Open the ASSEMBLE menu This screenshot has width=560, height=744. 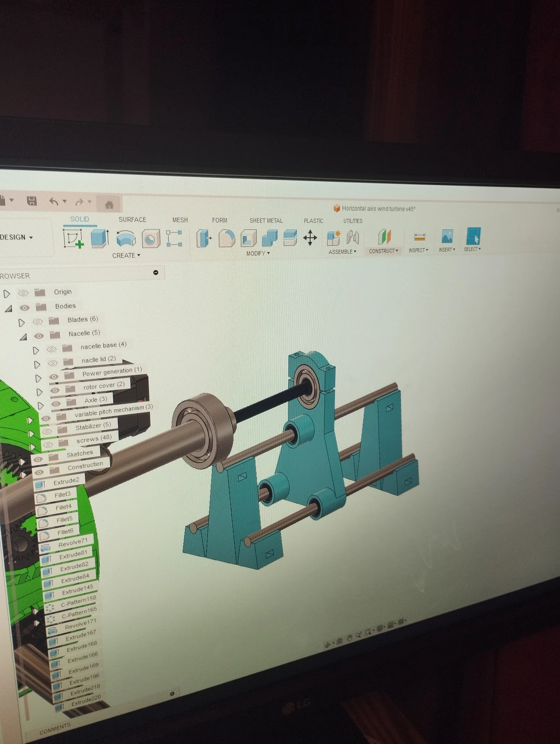[x=342, y=252]
